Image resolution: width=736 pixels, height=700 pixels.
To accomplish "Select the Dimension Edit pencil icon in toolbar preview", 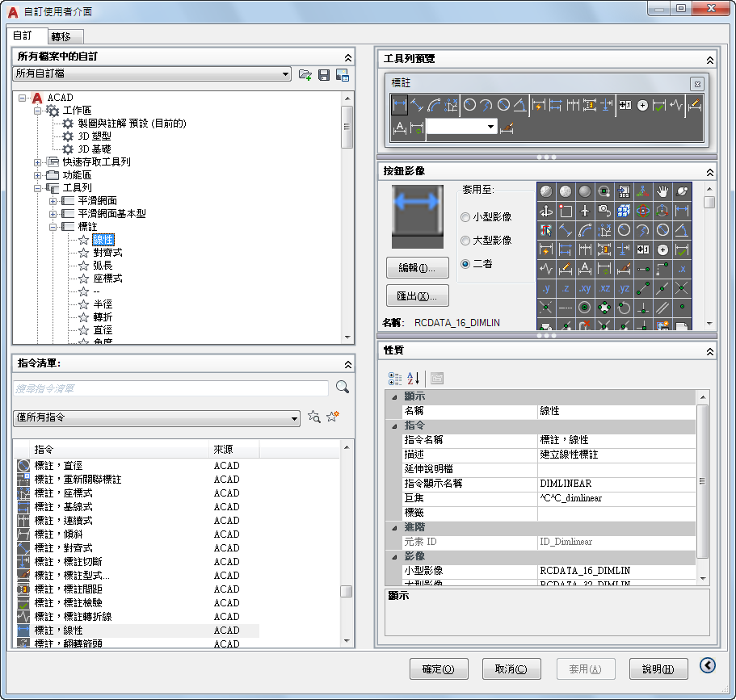I will [x=695, y=105].
